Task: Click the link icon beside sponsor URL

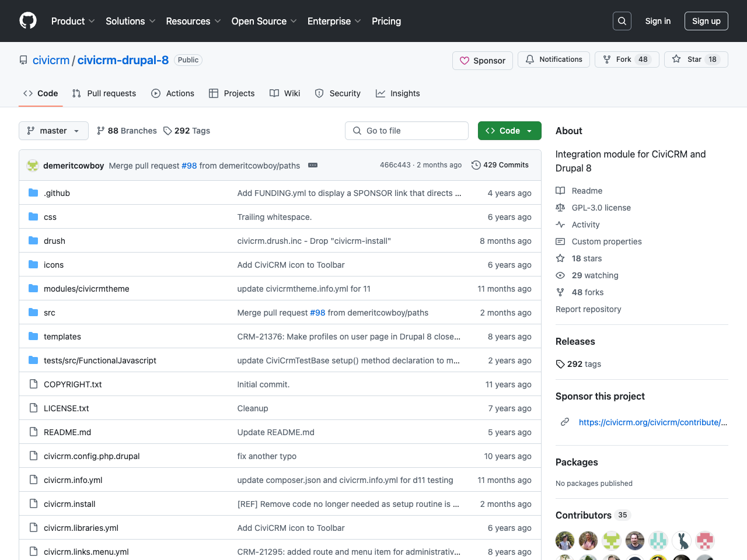Action: (565, 422)
